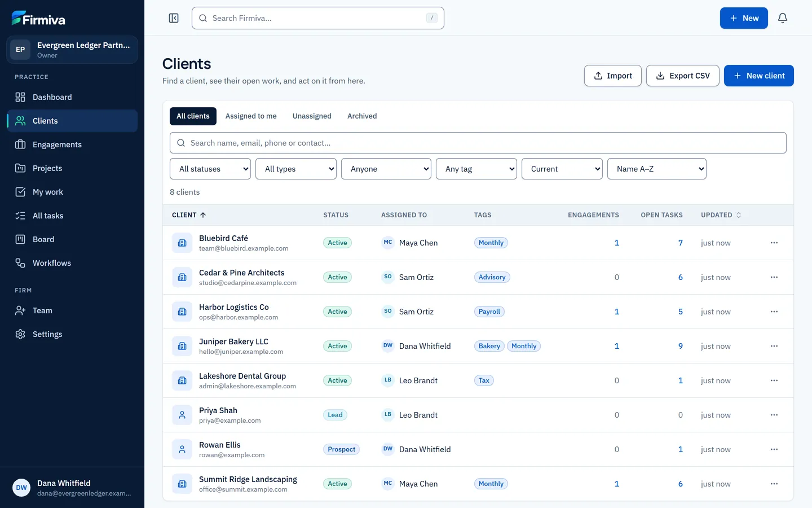
Task: Open the Anyone assignee filter
Action: click(386, 169)
